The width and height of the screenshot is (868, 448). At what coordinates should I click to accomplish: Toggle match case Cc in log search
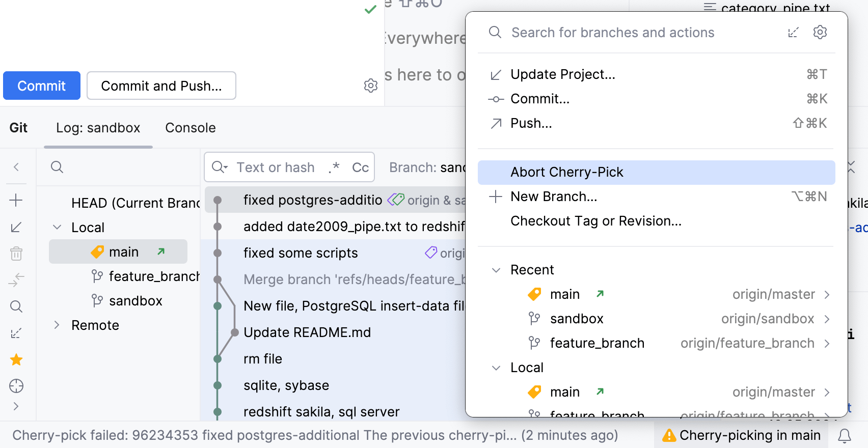pyautogui.click(x=360, y=167)
